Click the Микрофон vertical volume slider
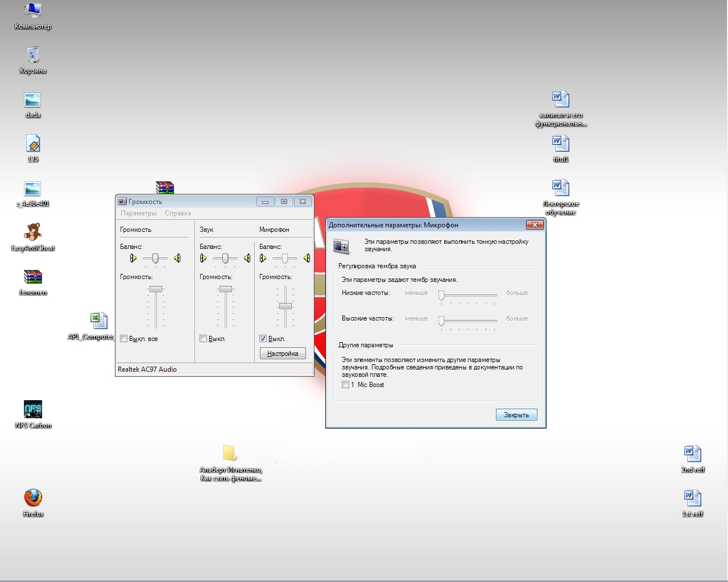 coord(286,307)
